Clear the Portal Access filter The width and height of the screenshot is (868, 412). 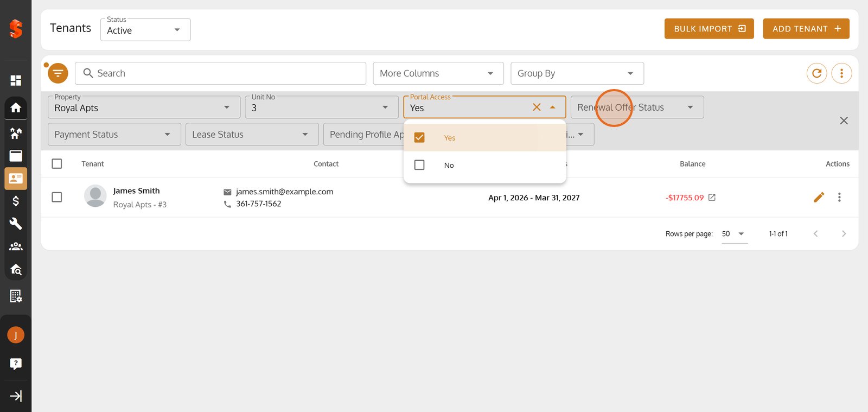click(537, 107)
